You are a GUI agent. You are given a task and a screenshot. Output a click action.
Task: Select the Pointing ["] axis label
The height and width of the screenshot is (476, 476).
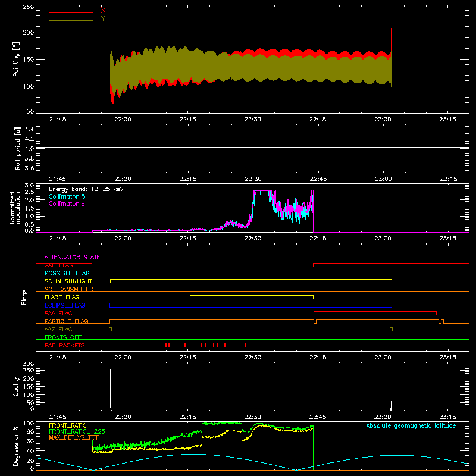tap(16, 59)
